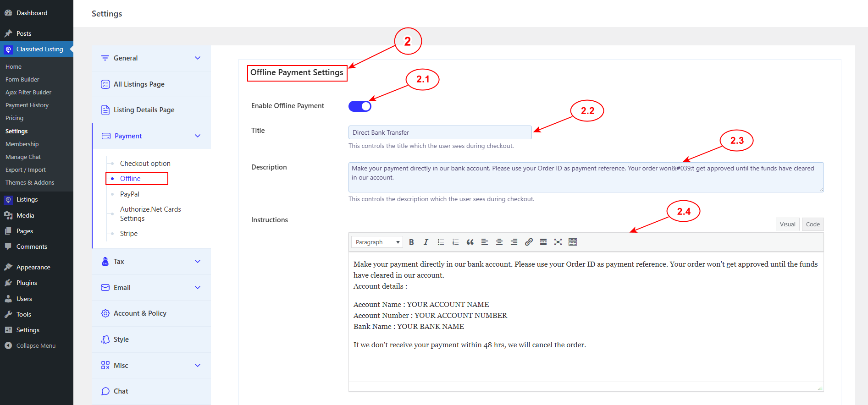The height and width of the screenshot is (405, 868).
Task: Align text left in editor
Action: (x=485, y=242)
